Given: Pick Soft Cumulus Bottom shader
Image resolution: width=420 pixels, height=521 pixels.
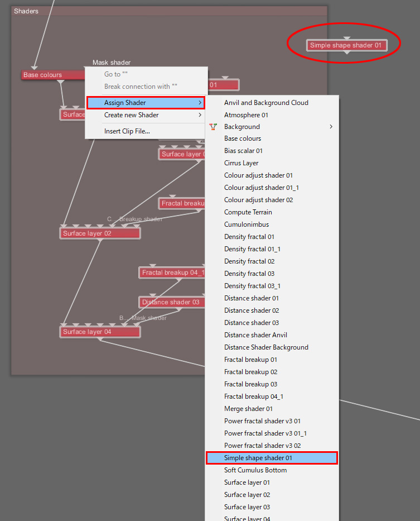Looking at the screenshot, I should point(255,470).
